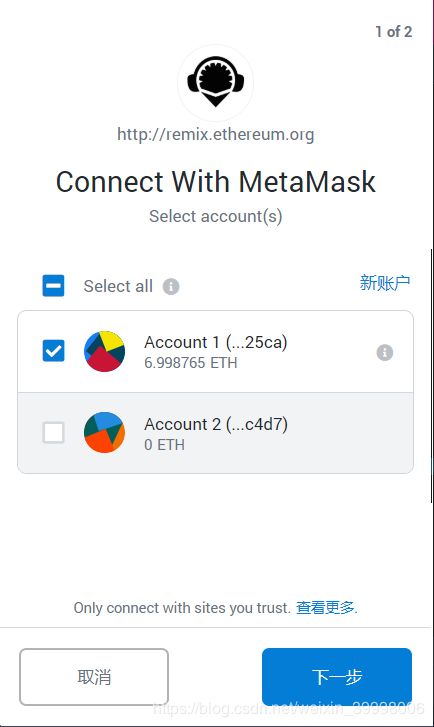Toggle the Select all checkbox
Viewport: 434px width, 727px height.
tap(53, 286)
